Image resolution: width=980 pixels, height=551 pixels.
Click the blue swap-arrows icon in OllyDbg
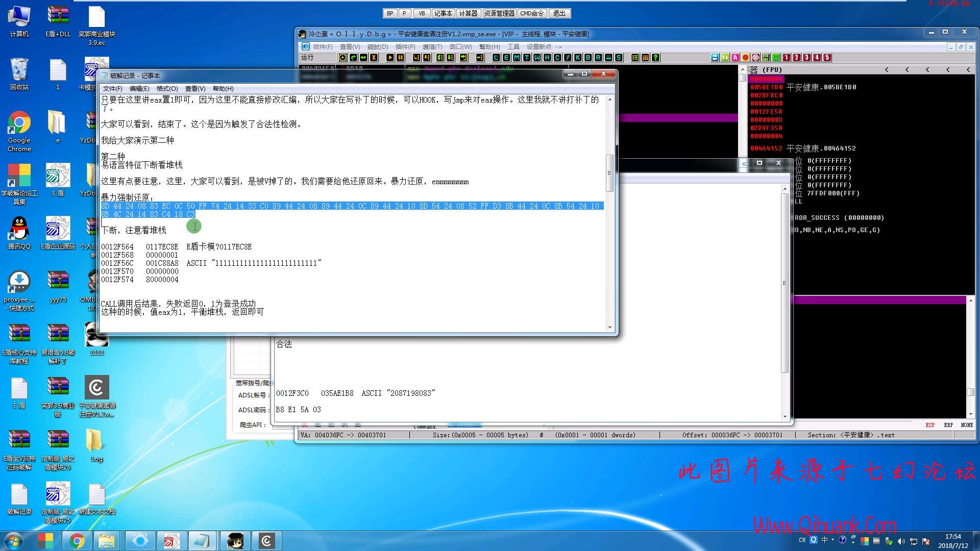(715, 57)
